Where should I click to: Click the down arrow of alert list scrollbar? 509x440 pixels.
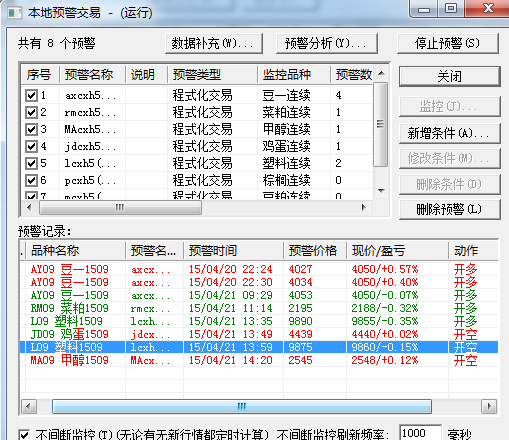click(382, 191)
